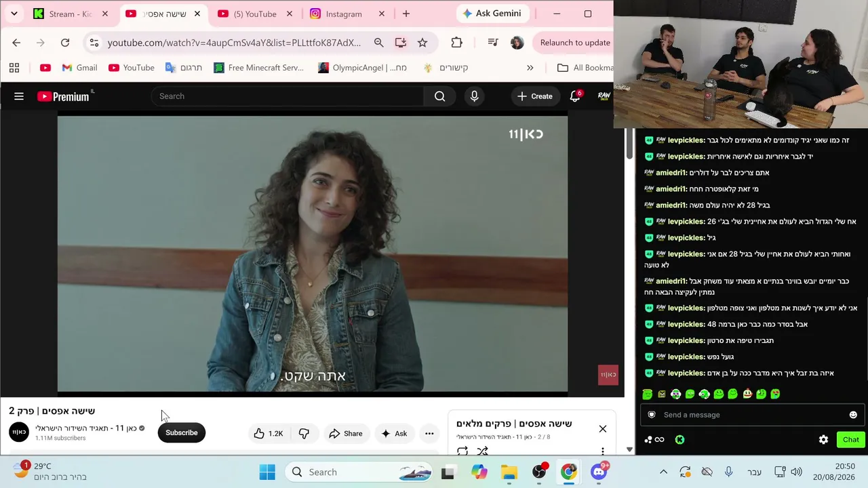Open File Explorer from the taskbar

[509, 472]
